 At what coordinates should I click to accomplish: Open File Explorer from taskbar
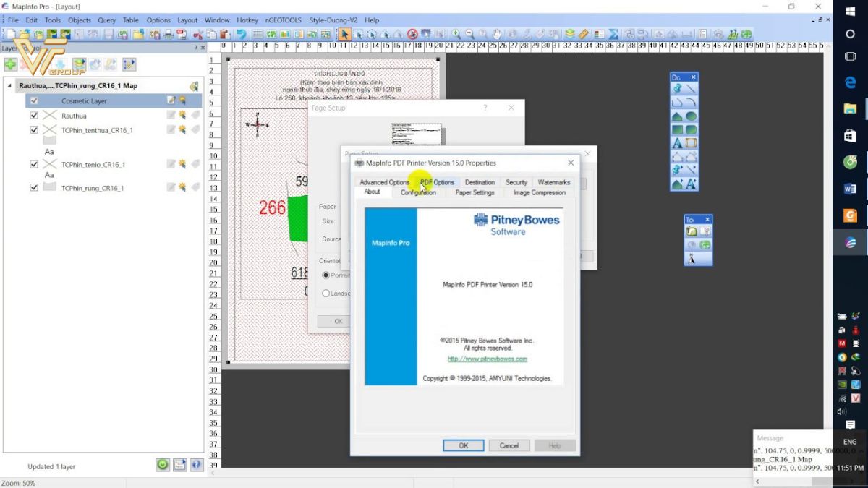point(850,109)
